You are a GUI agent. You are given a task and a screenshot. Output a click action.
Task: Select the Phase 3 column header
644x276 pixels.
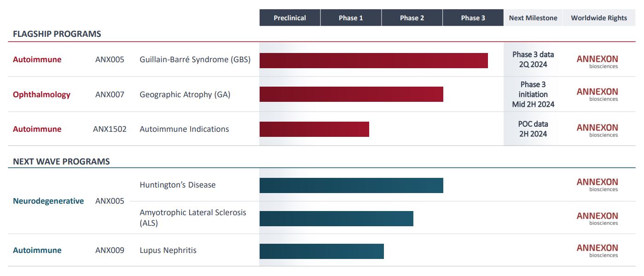pos(473,18)
